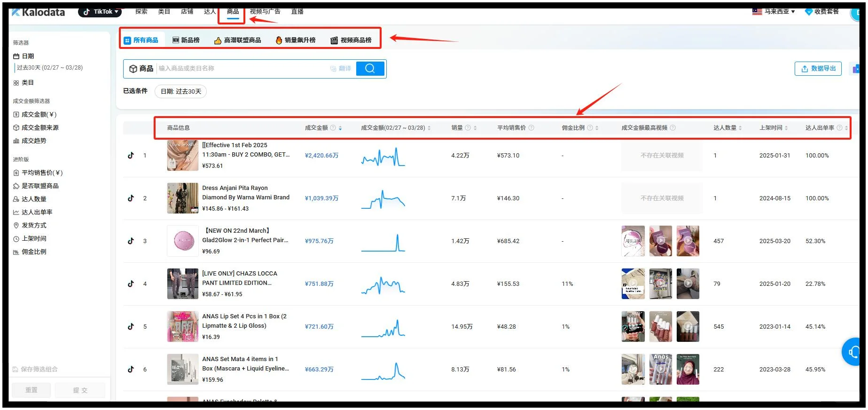Open CHAZS LOCCA PANT product thumbnail
Screen dimensions: 868x410
tap(183, 284)
